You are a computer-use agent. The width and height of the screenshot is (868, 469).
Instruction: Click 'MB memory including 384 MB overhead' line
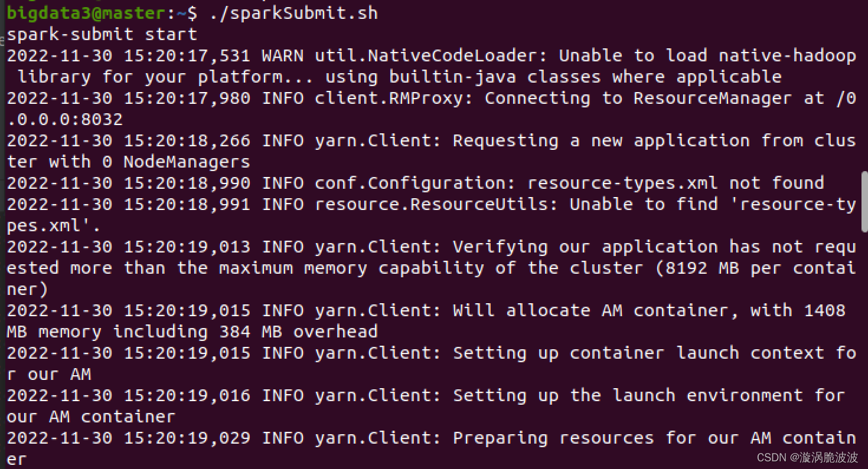192,332
